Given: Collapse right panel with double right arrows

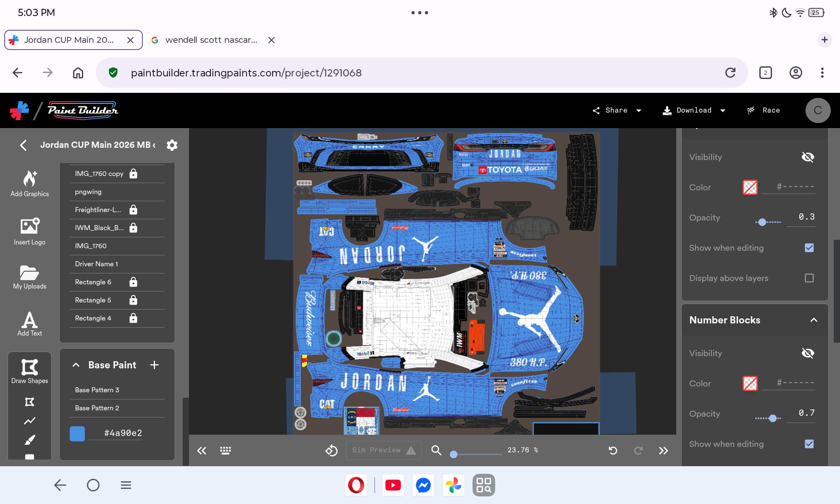Looking at the screenshot, I should 663,451.
